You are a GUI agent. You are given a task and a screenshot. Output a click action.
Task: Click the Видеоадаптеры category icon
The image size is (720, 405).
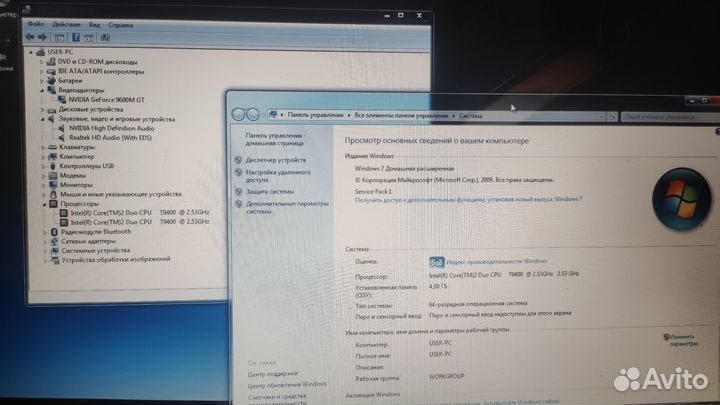[x=52, y=90]
